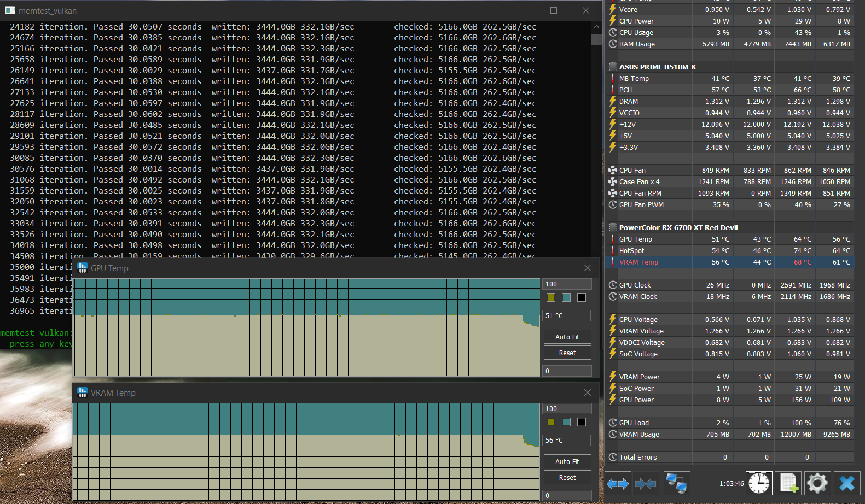Click the gauge icon next to CPU Usage
Screen dimensions: 865x504
pyautogui.click(x=613, y=32)
